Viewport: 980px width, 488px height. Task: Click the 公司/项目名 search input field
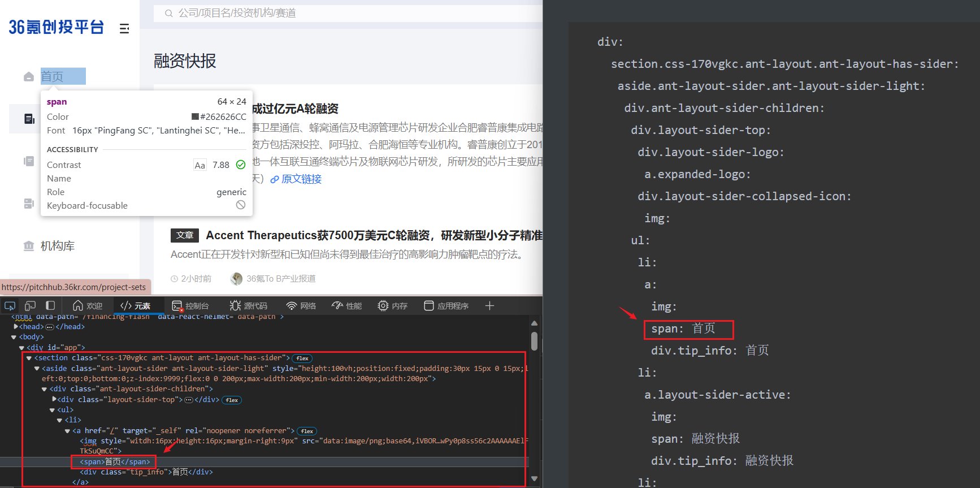348,13
